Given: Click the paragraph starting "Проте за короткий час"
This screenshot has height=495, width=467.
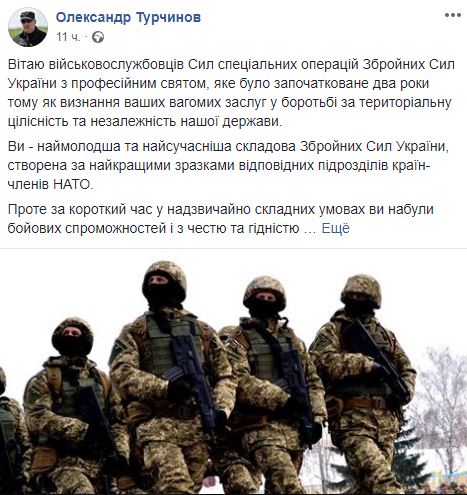Looking at the screenshot, I should [x=220, y=219].
